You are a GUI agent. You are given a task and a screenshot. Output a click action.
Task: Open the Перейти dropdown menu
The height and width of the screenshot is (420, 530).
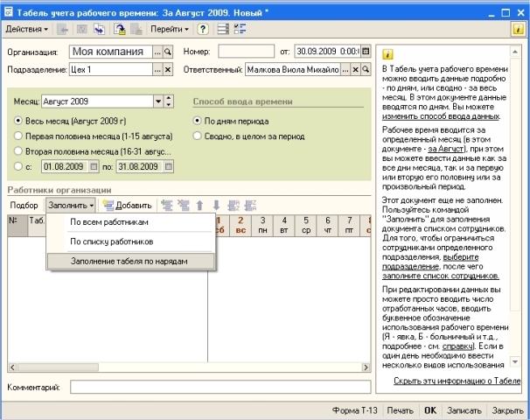point(170,29)
